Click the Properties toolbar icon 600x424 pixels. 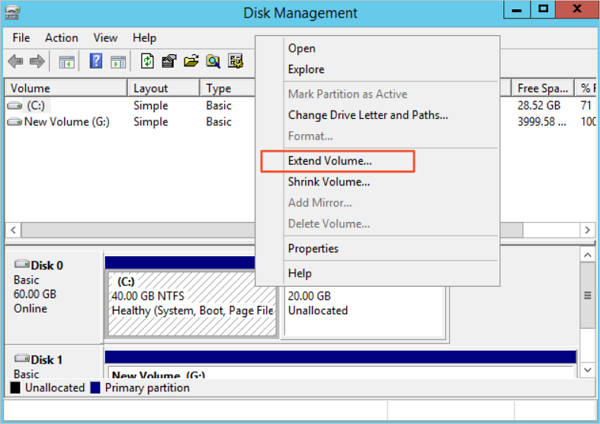click(169, 61)
